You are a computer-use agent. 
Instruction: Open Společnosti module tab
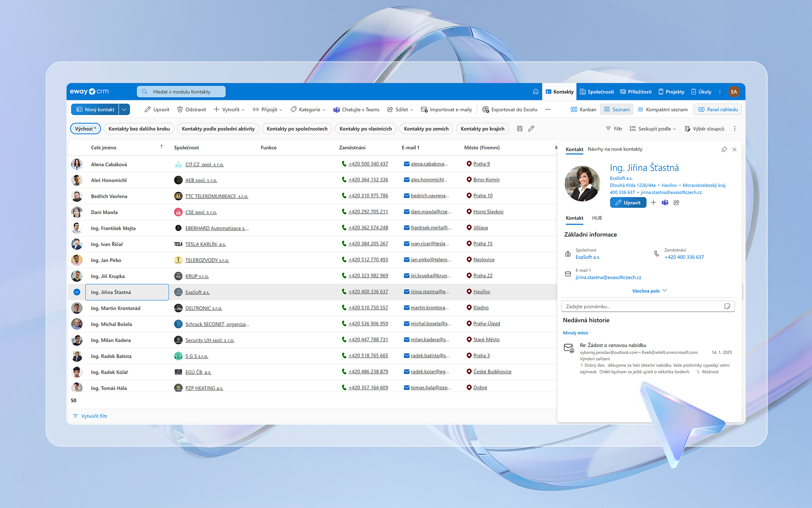coord(596,91)
